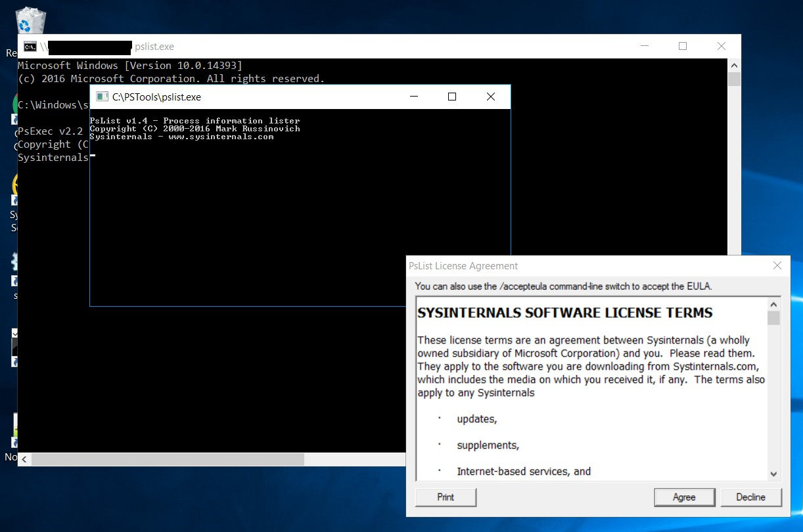Click the /accepteula command-line switch hint text

tap(564, 286)
